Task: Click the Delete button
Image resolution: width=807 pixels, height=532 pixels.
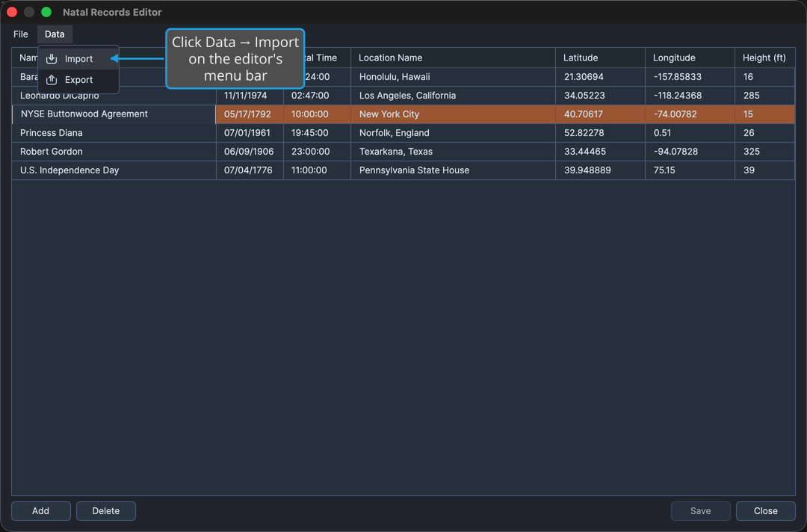Action: [x=106, y=511]
